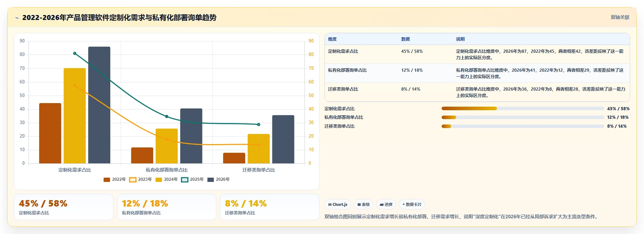Click the footer summary text starting with 双轴组合图

coord(462,217)
